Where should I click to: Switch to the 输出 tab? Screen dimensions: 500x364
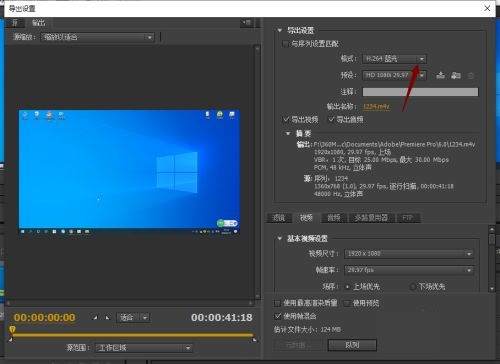pos(38,23)
